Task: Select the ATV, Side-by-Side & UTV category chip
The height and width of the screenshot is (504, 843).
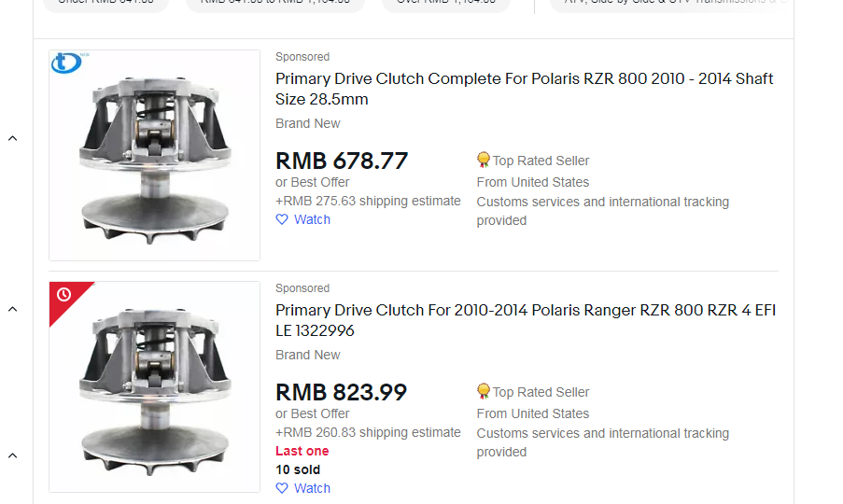Action: click(x=663, y=3)
